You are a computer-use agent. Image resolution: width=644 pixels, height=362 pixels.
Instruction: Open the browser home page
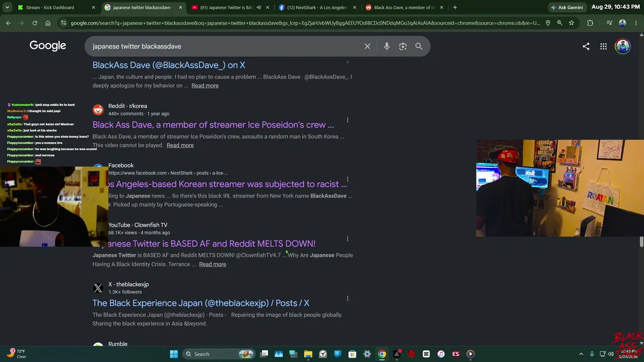click(x=48, y=23)
